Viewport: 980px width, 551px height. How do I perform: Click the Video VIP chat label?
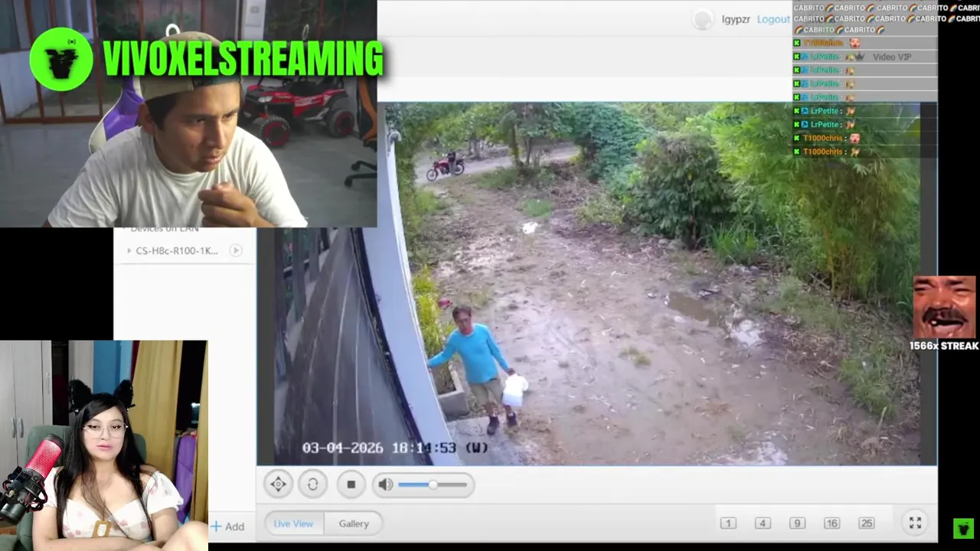[892, 57]
